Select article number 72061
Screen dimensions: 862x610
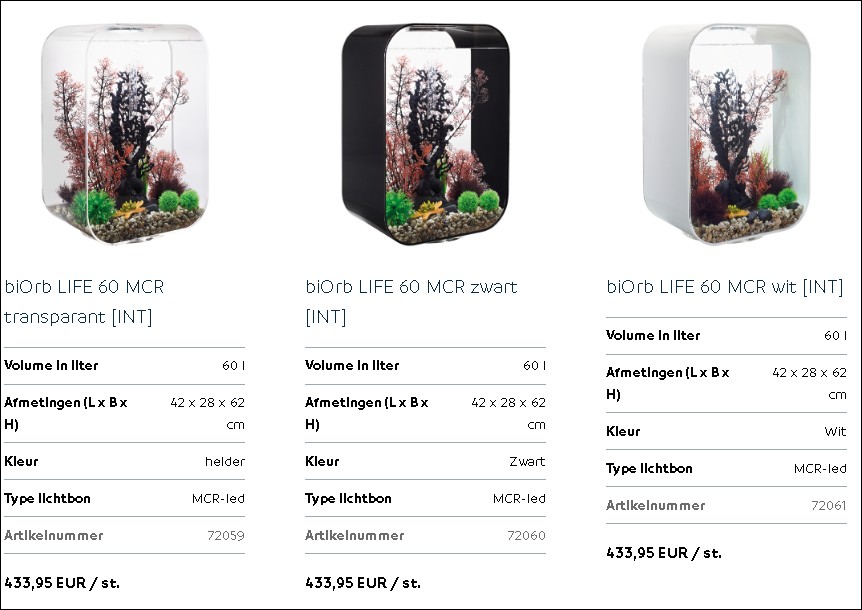828,505
